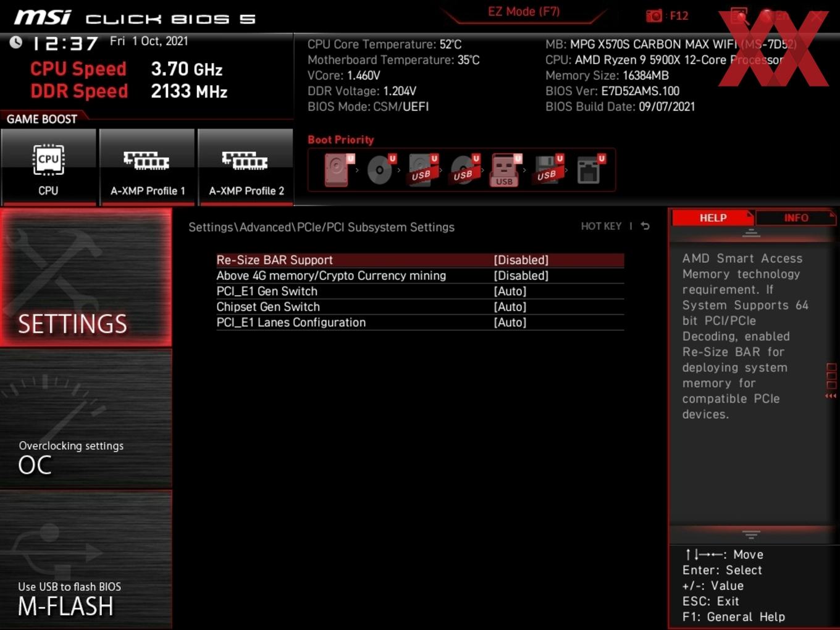
Task: Click the Motherboard Temperature 35°C reading
Action: (x=393, y=60)
